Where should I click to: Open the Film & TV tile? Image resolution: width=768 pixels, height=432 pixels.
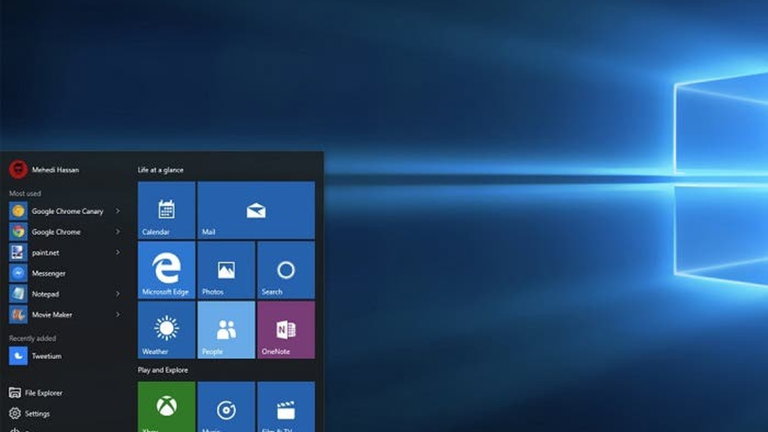point(285,407)
